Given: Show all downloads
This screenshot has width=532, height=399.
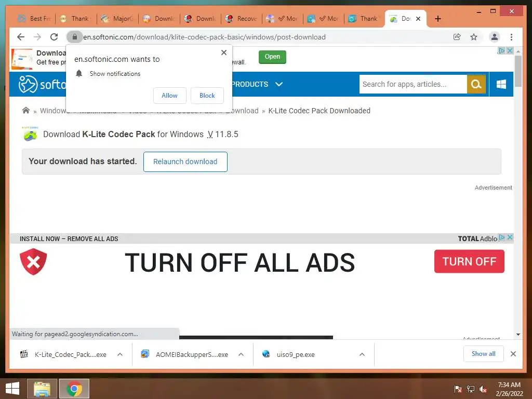Looking at the screenshot, I should (484, 354).
